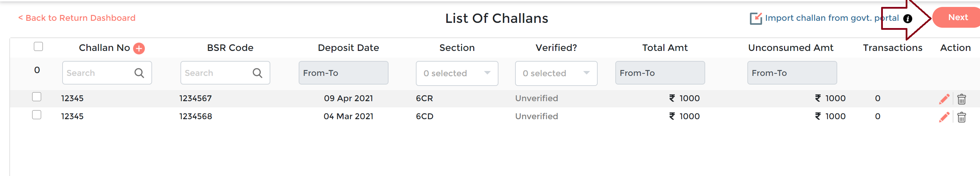Open the Verified filter dropdown
This screenshot has height=176, width=980.
pyautogui.click(x=556, y=73)
